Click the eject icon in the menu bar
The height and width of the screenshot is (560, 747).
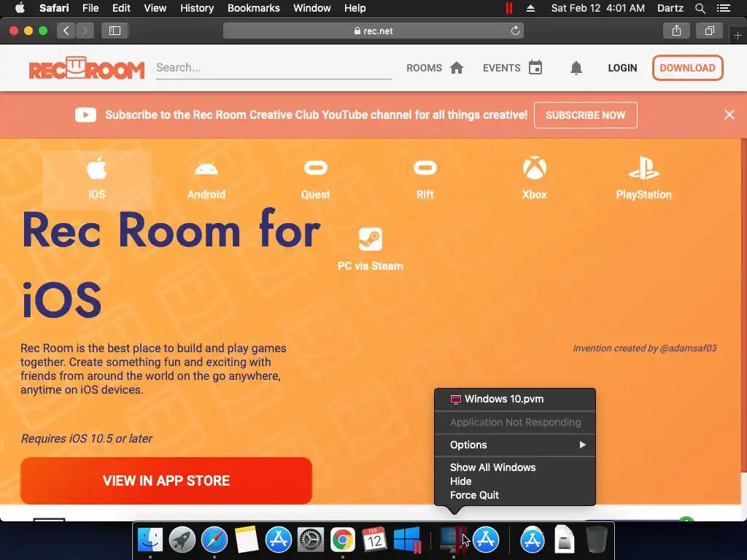[530, 8]
